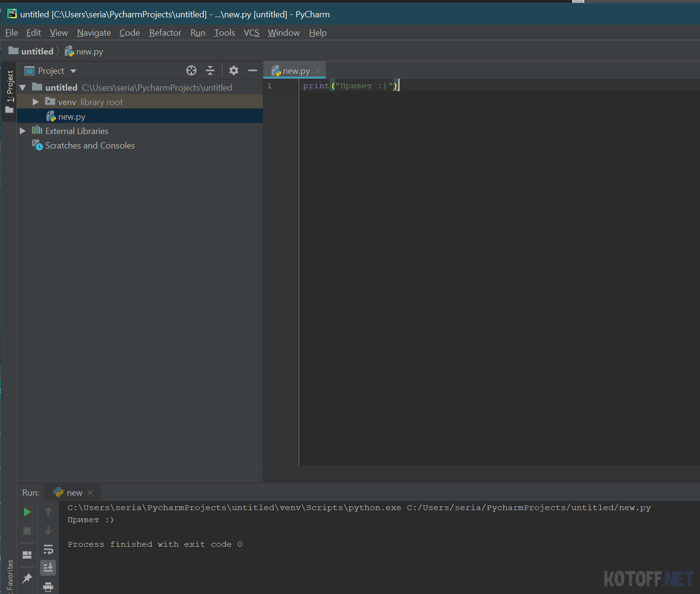
Task: Click the Stop process square button
Action: pyautogui.click(x=27, y=530)
